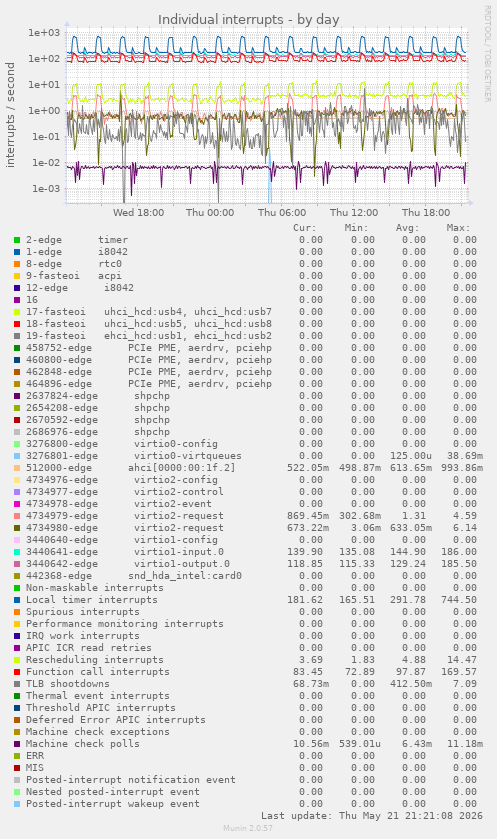
Task: Click the virtio1-input.0 label
Action: point(179,552)
